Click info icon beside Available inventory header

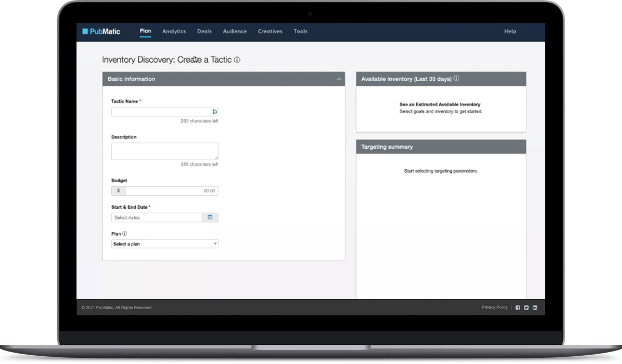[456, 79]
